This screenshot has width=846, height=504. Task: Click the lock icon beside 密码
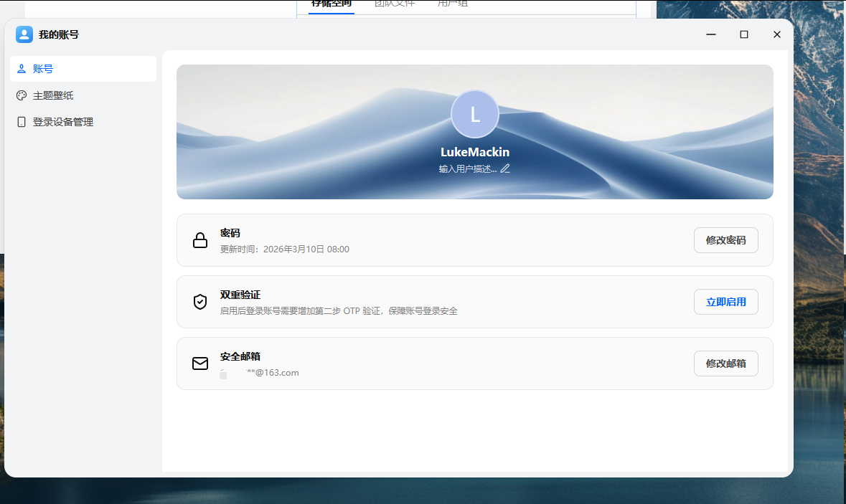tap(199, 240)
